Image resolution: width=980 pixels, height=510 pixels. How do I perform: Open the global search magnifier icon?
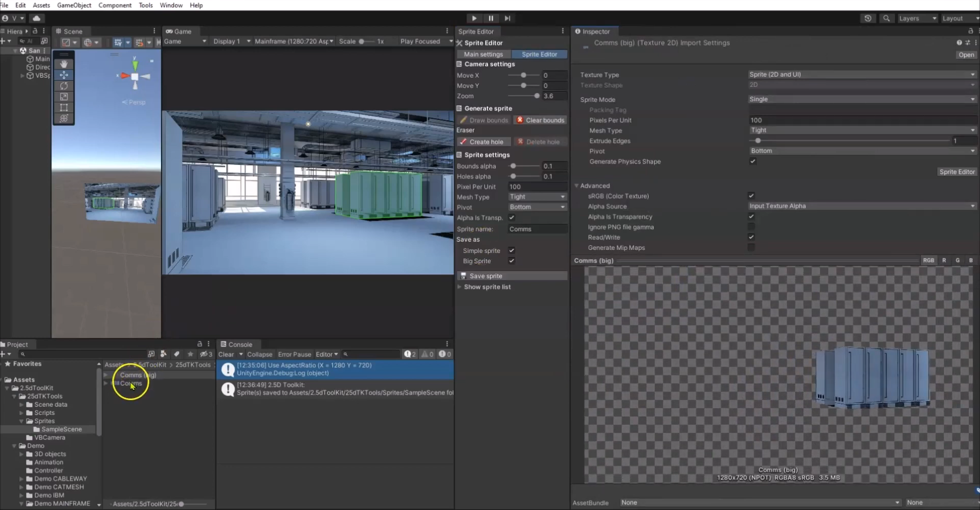pyautogui.click(x=886, y=18)
